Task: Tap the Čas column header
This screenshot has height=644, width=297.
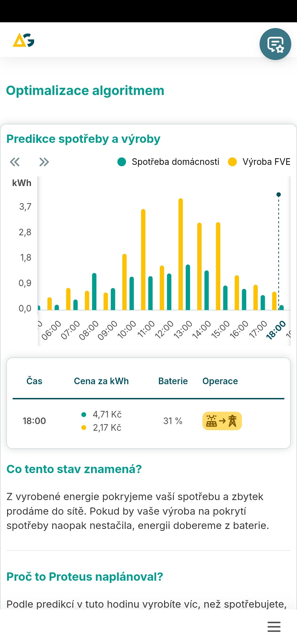Action: (x=34, y=381)
